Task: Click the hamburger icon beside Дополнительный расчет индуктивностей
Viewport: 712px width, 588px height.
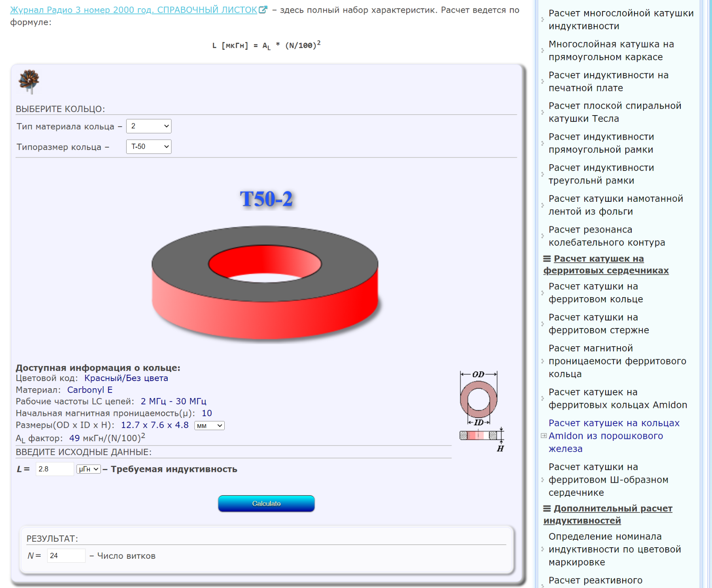Action: 547,508
